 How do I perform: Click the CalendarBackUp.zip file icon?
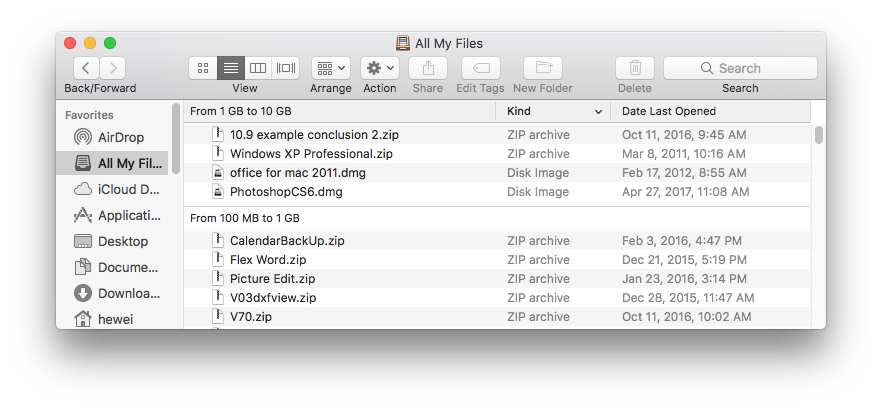point(218,241)
